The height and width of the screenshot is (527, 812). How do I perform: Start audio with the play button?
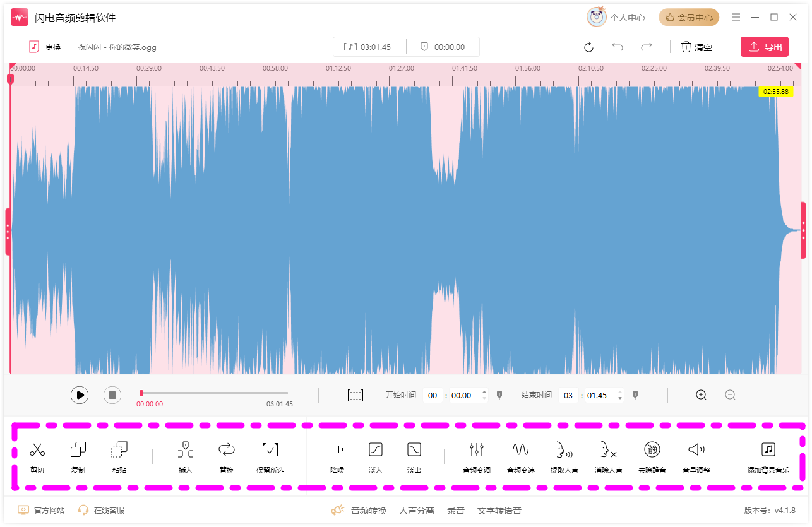[x=80, y=395]
